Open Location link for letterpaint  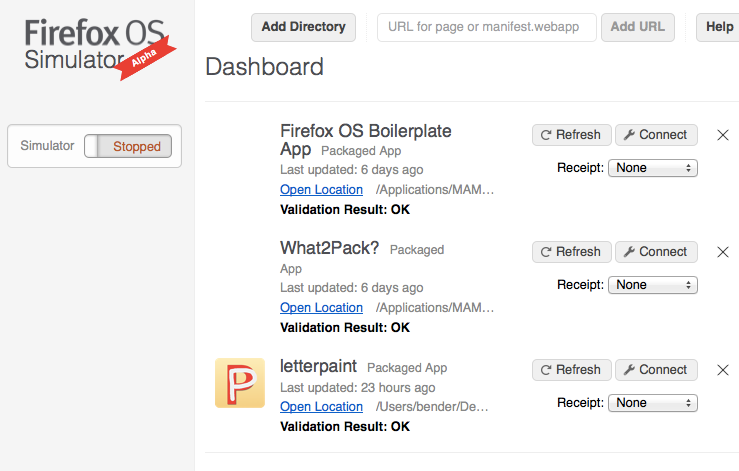click(321, 406)
